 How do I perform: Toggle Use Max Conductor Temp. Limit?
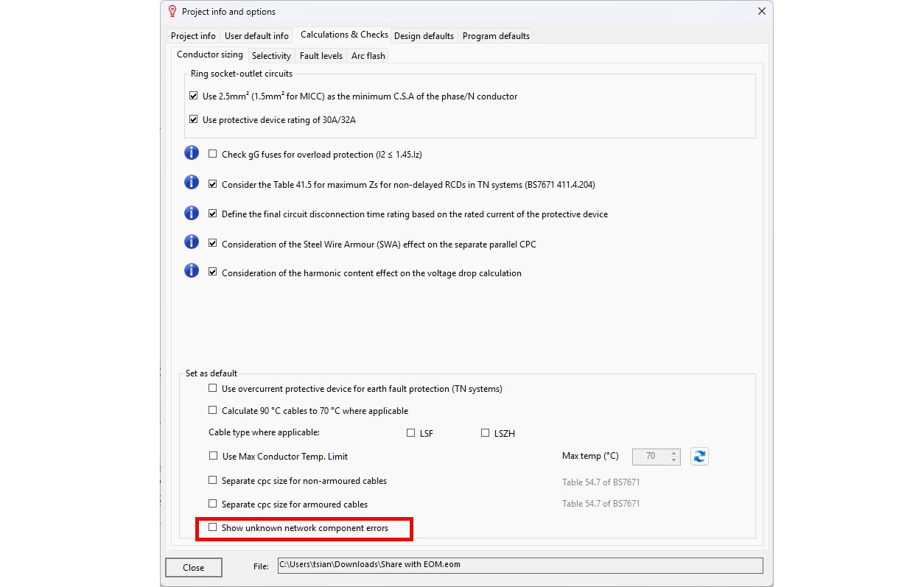click(x=213, y=456)
